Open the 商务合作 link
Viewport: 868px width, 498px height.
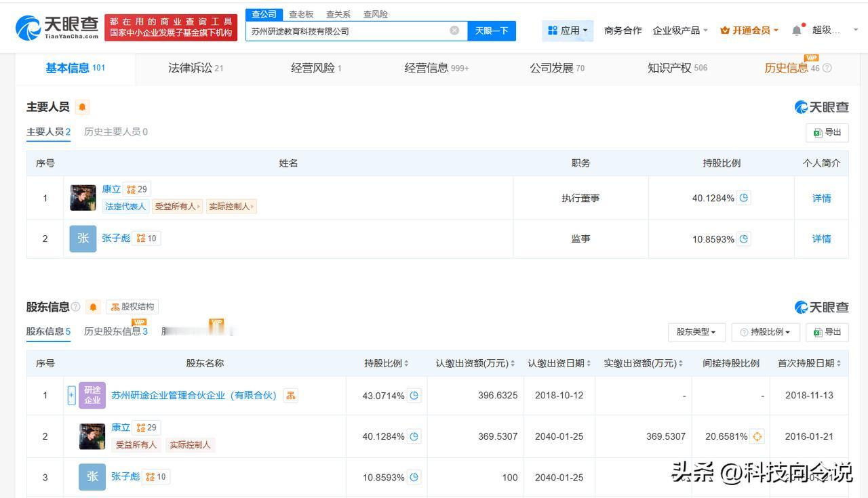click(x=623, y=30)
